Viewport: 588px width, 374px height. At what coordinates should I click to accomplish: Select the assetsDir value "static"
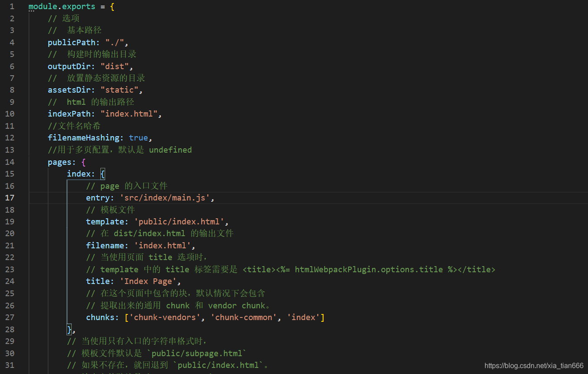[121, 90]
